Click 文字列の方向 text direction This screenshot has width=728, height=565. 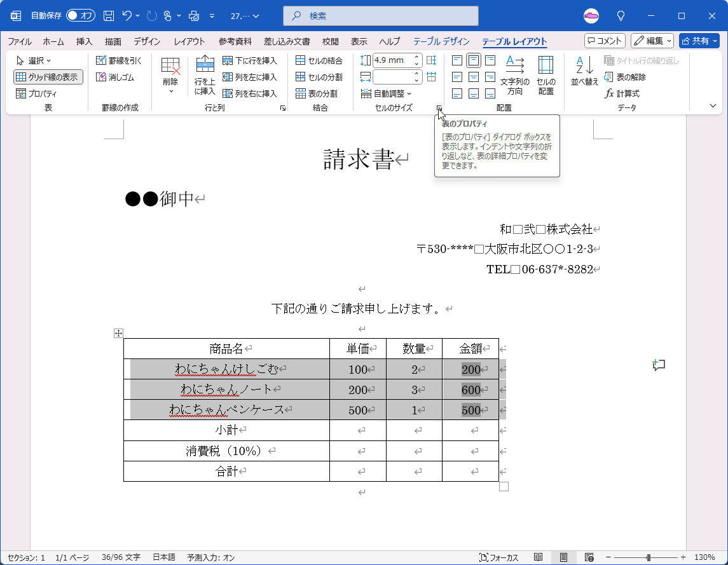click(515, 75)
